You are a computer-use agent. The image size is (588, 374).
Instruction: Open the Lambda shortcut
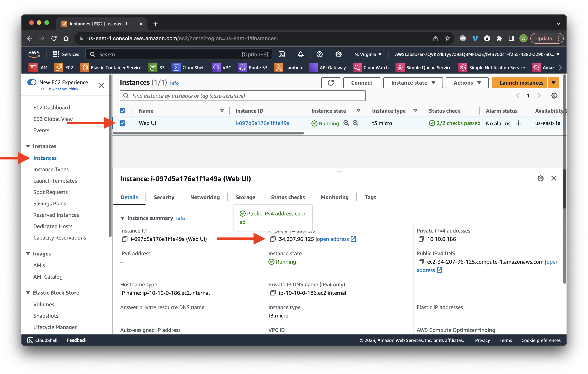click(288, 67)
